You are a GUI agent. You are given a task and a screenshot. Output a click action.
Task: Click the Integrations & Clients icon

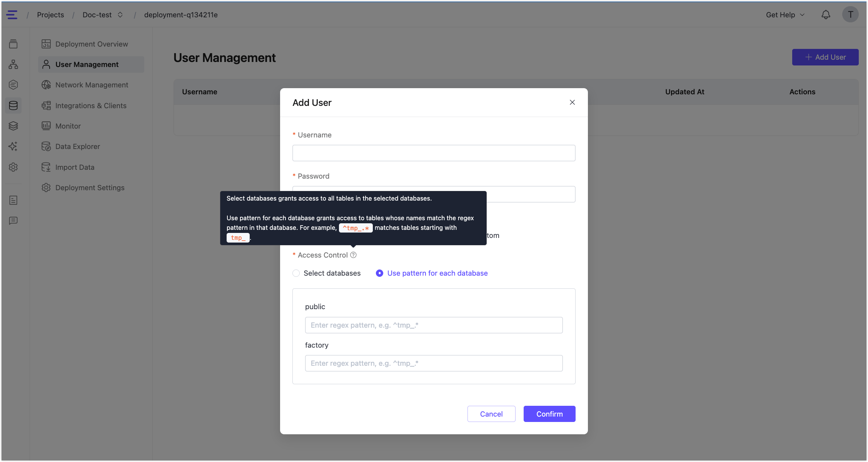tap(46, 105)
